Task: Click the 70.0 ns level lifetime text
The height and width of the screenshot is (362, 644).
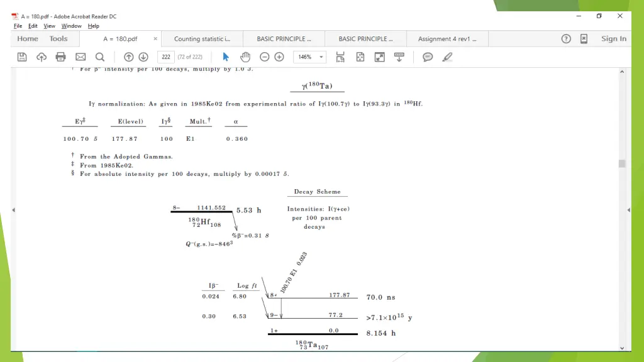Action: [x=380, y=297]
